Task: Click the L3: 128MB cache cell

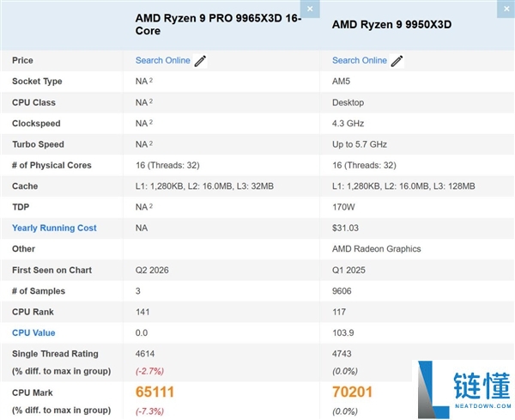Action: [x=403, y=186]
